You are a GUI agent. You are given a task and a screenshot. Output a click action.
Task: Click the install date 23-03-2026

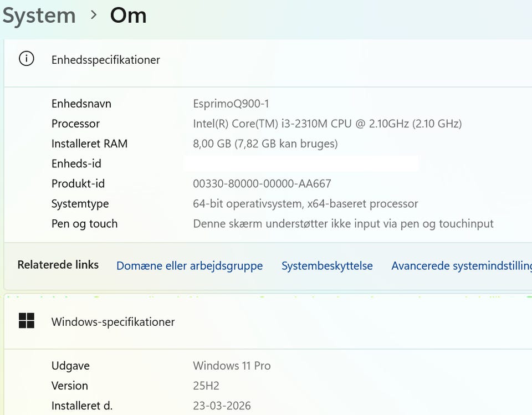[x=222, y=406]
